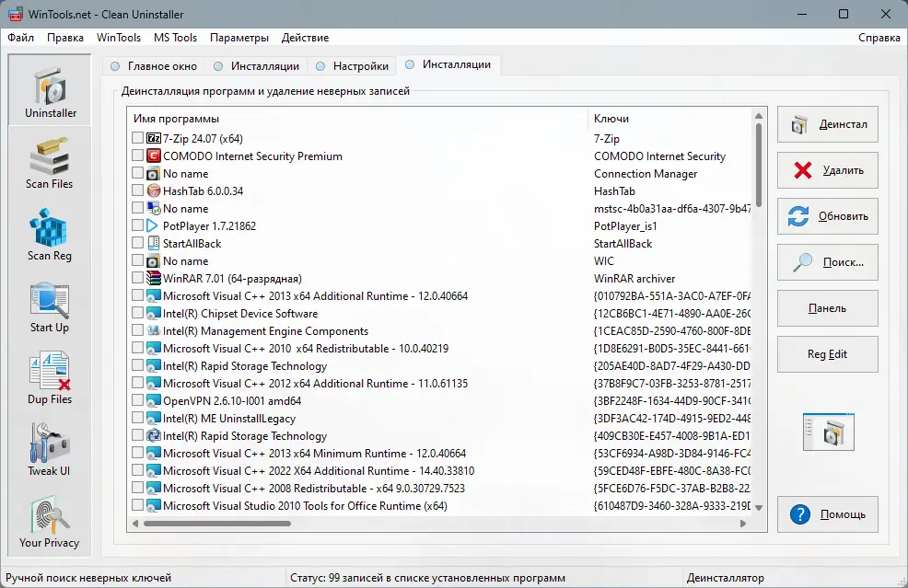Click the OpenVPN row icon

point(154,400)
